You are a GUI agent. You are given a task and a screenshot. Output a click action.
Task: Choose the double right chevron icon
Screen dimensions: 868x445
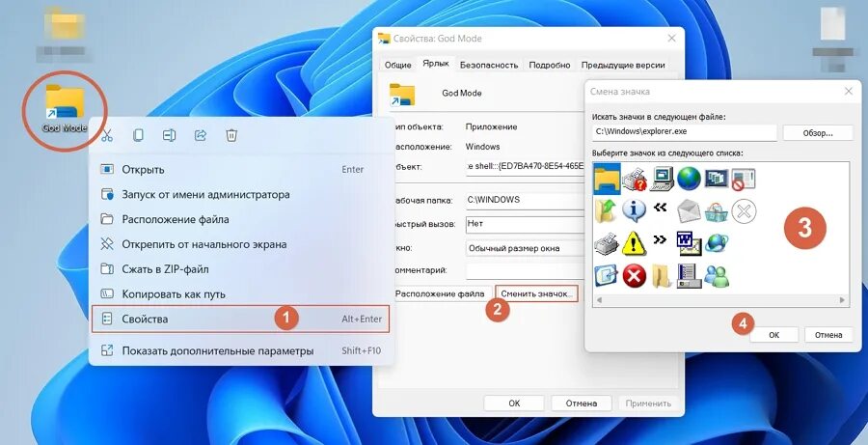click(x=660, y=239)
